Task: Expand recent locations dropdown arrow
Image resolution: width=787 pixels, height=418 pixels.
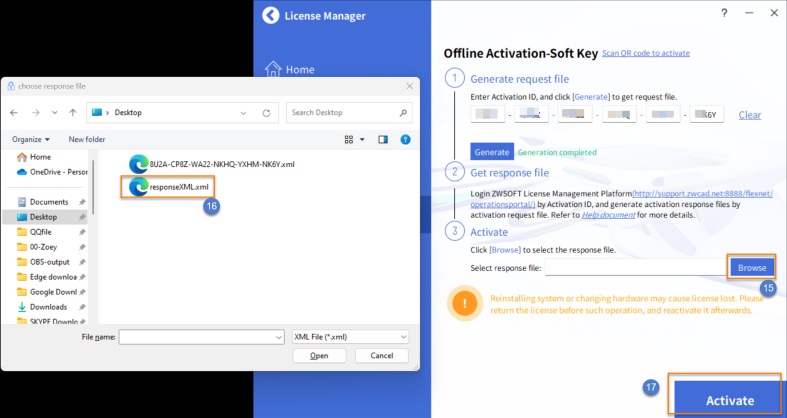Action: point(55,113)
